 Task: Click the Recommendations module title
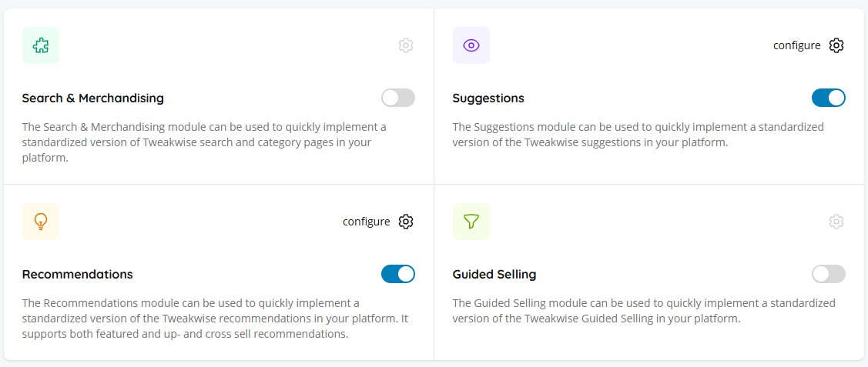tap(78, 275)
